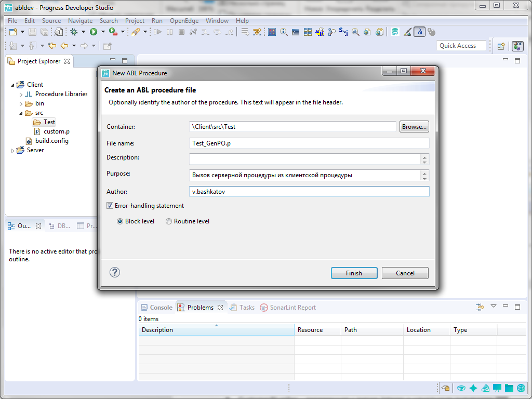
Task: Click the teal folder icon in status bar
Action: tap(509, 388)
